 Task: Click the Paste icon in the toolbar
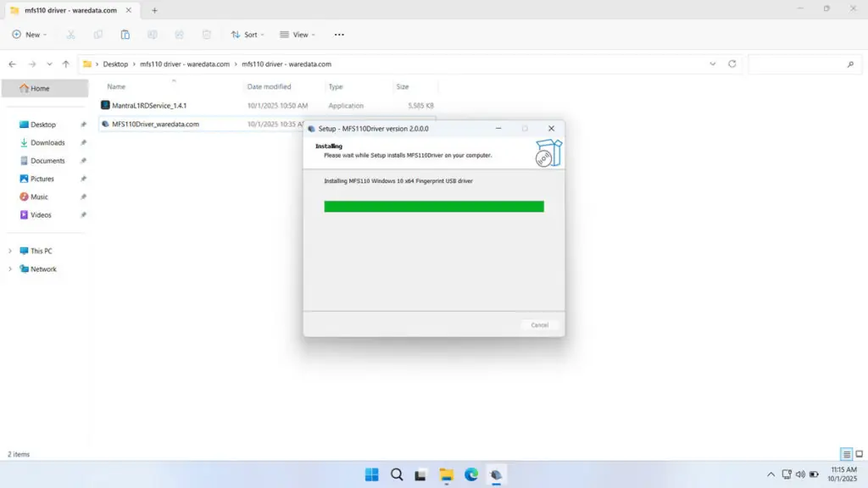pyautogui.click(x=125, y=35)
